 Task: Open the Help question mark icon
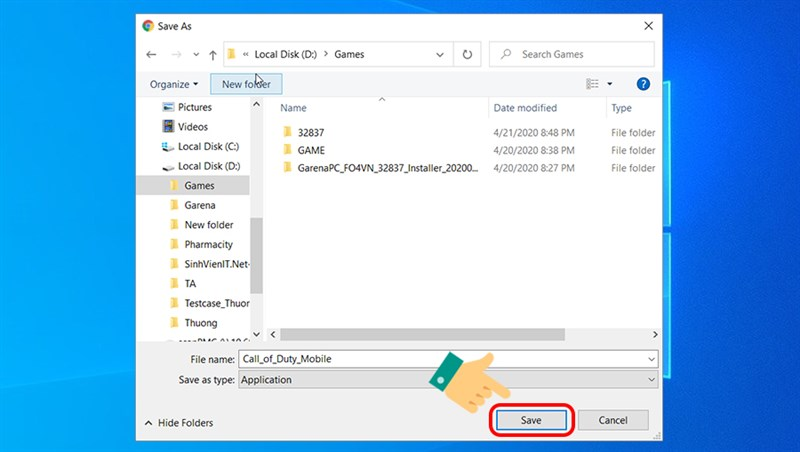pyautogui.click(x=643, y=84)
